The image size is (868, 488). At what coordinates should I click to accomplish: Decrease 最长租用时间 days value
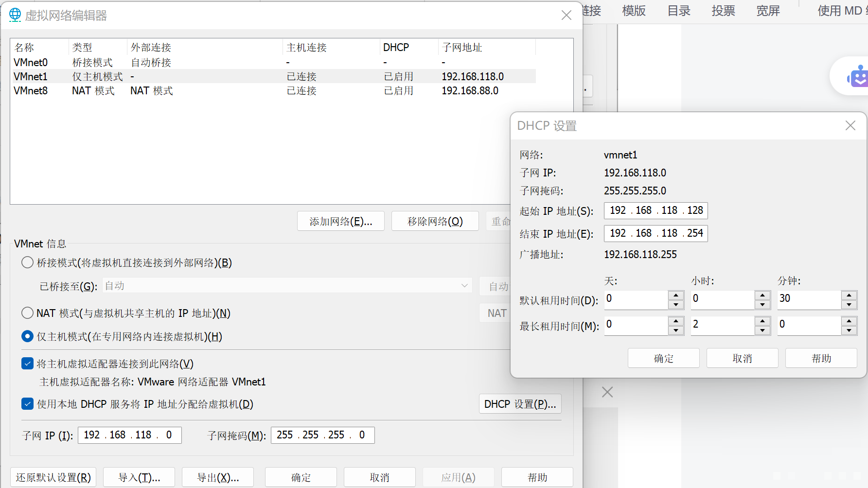pyautogui.click(x=676, y=331)
